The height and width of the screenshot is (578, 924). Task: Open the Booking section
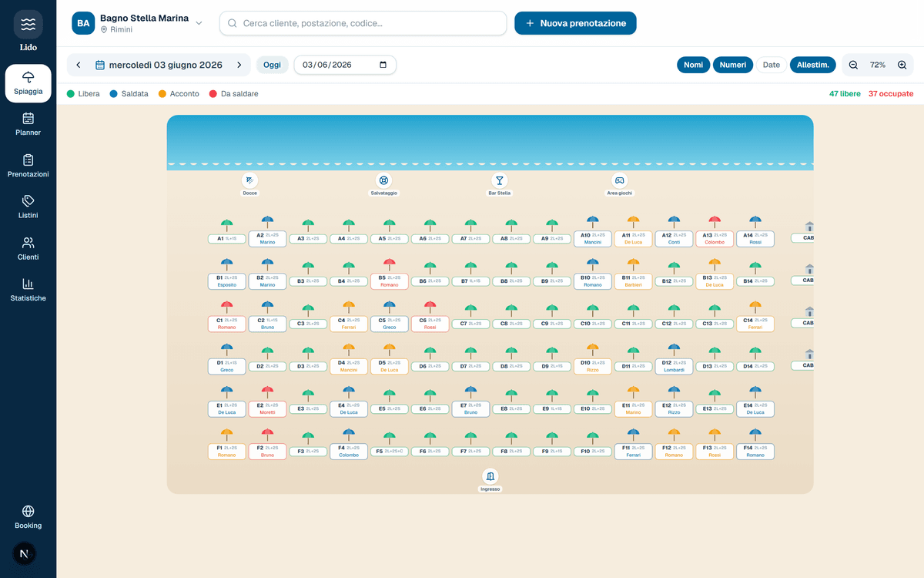(x=28, y=517)
